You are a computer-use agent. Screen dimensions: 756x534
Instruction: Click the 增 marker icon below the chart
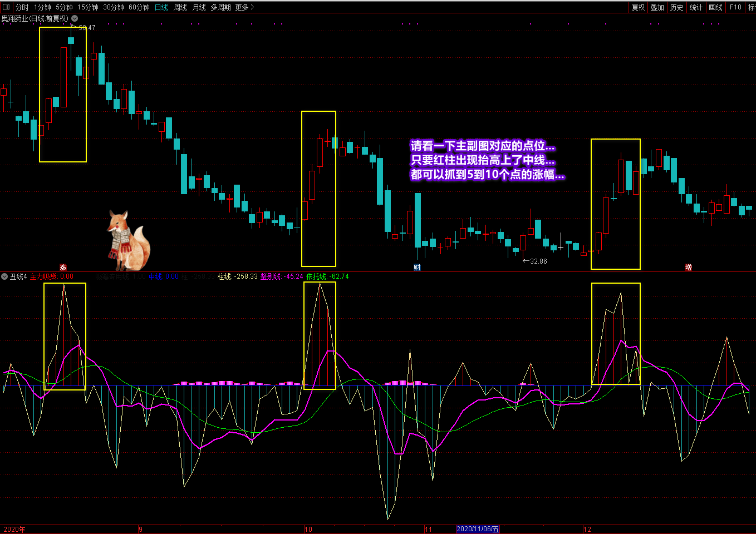click(688, 268)
